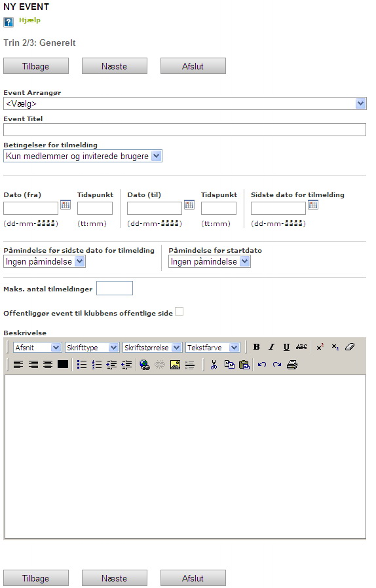Open the Hjælp link

(x=29, y=20)
